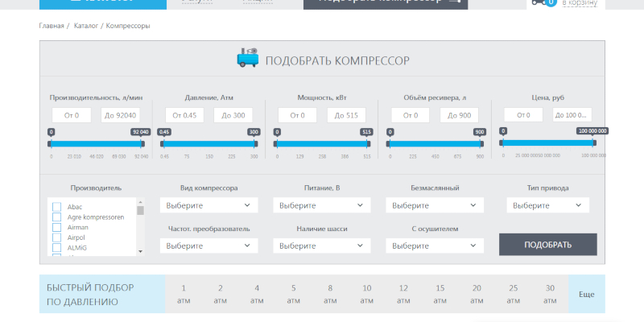Go to Главная breadcrumb link
The width and height of the screenshot is (644, 322).
click(x=51, y=26)
